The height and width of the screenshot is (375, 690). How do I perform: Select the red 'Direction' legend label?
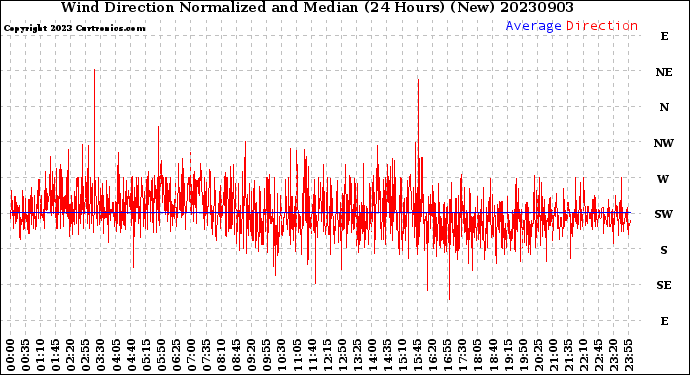click(602, 26)
